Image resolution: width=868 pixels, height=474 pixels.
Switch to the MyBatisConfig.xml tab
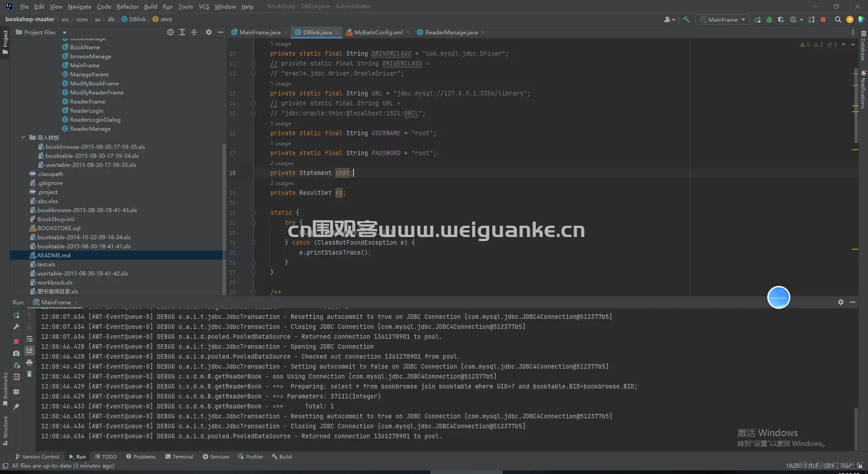378,32
